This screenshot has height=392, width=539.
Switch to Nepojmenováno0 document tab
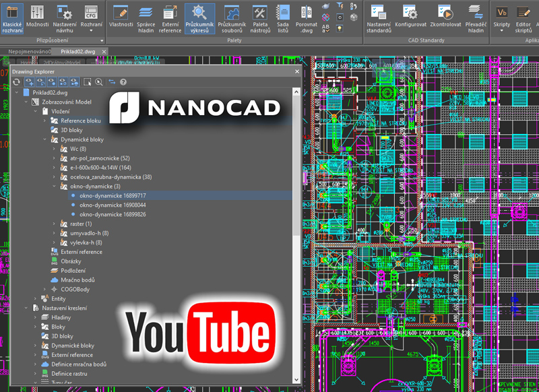pos(29,52)
